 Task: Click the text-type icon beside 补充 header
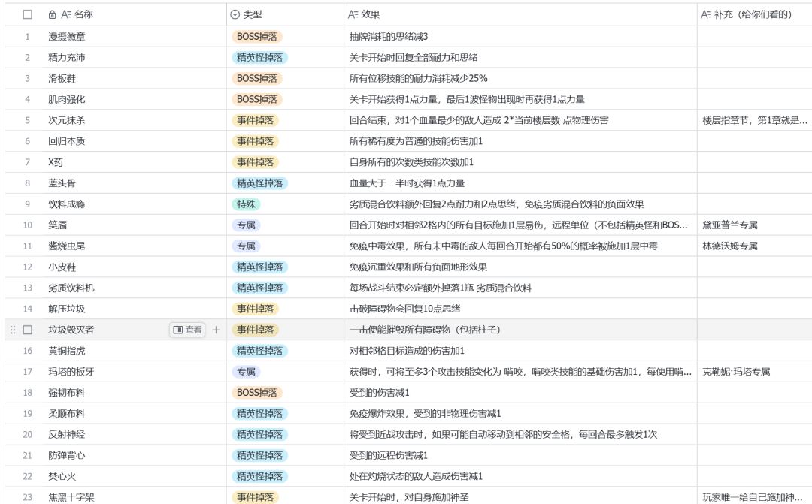tap(706, 14)
